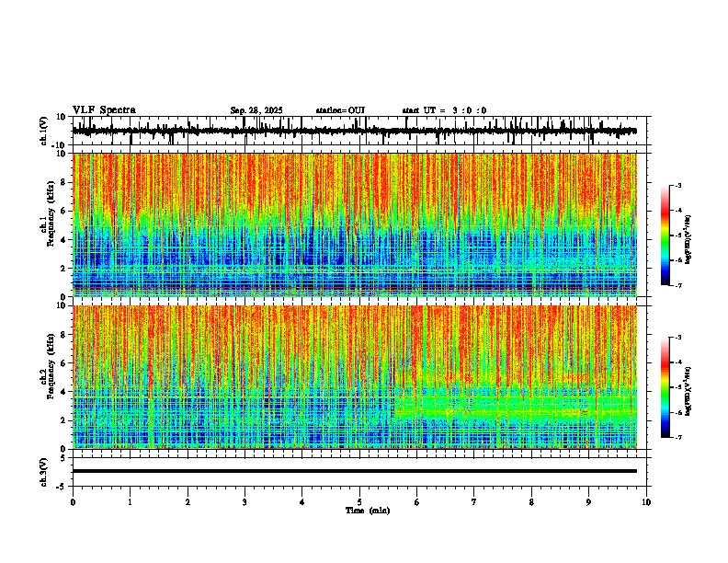The width and height of the screenshot is (728, 563).
Task: Click time axis tick label "10"
Action: (x=646, y=502)
